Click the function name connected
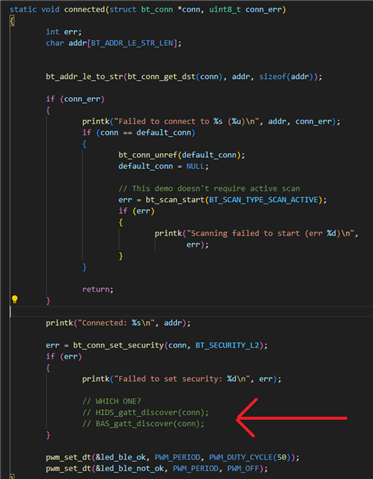Viewport: 373px width, 479px height. [x=85, y=9]
